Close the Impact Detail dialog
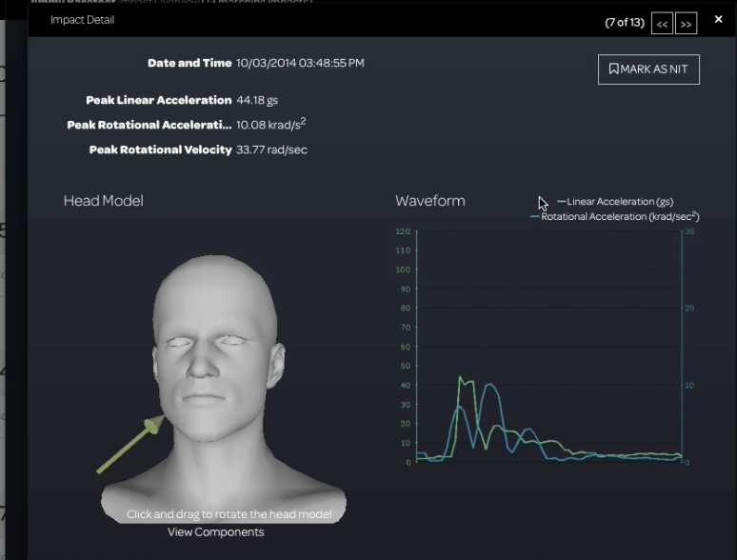The width and height of the screenshot is (737, 560). 719,19
